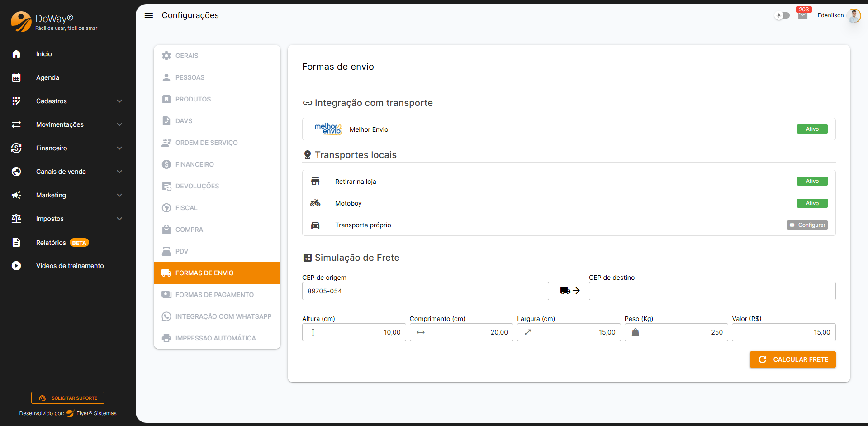Open the mail notifications icon
This screenshot has width=868, height=426.
click(x=802, y=15)
